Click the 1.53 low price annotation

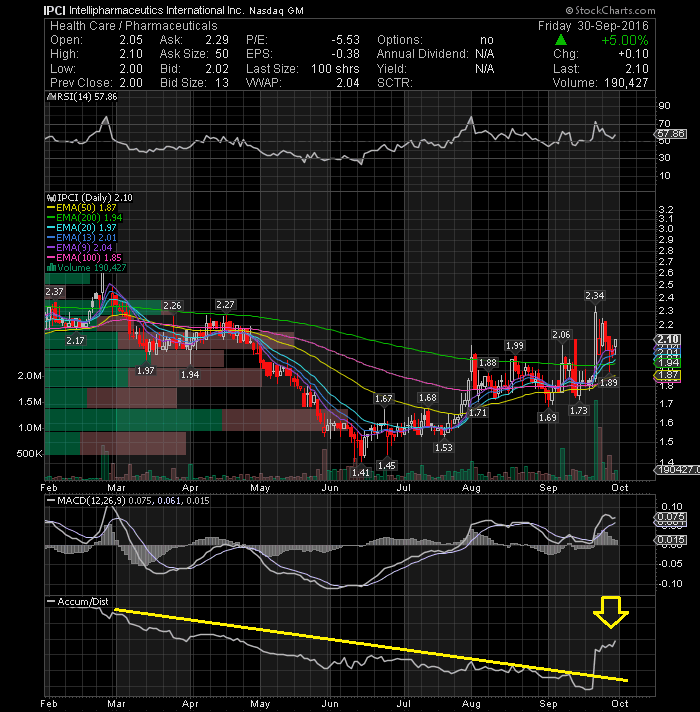[x=444, y=448]
